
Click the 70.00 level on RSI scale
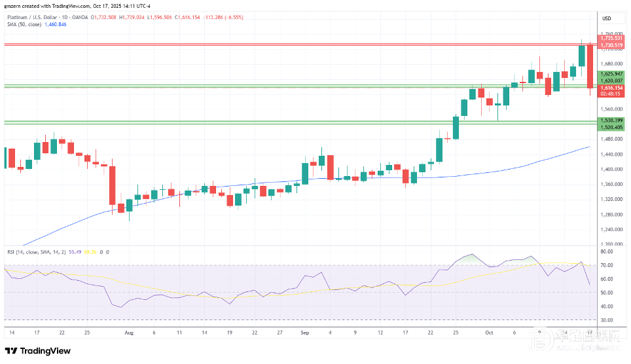click(606, 265)
